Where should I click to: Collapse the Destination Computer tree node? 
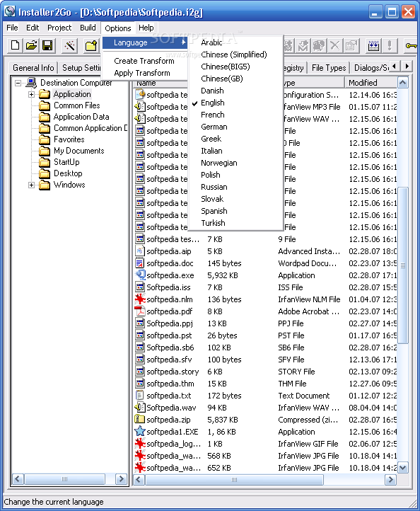[18, 83]
